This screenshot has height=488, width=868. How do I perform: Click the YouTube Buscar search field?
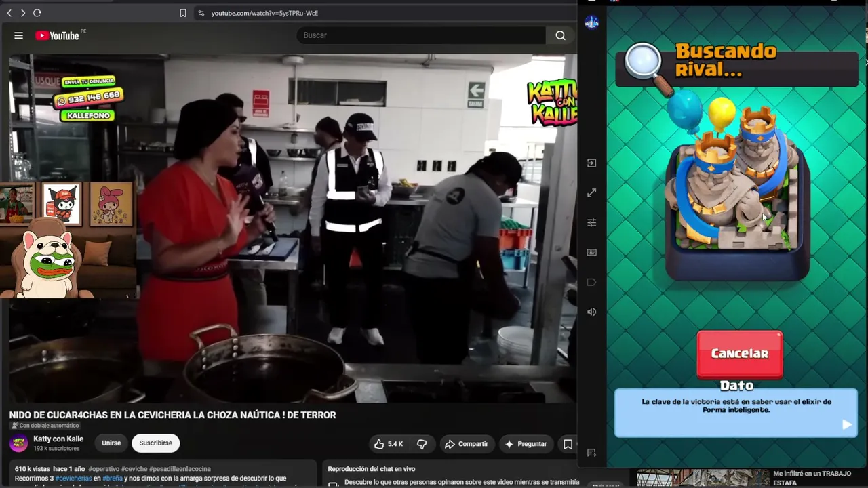pos(420,35)
